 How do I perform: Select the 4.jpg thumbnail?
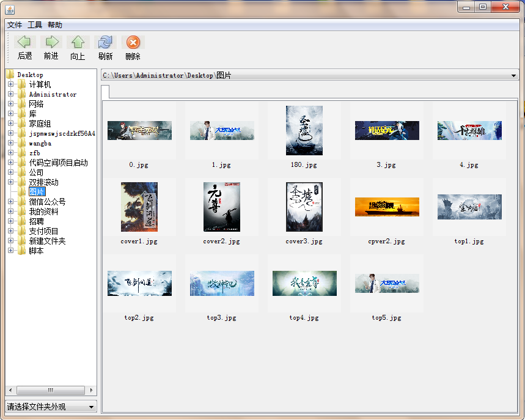tap(469, 130)
